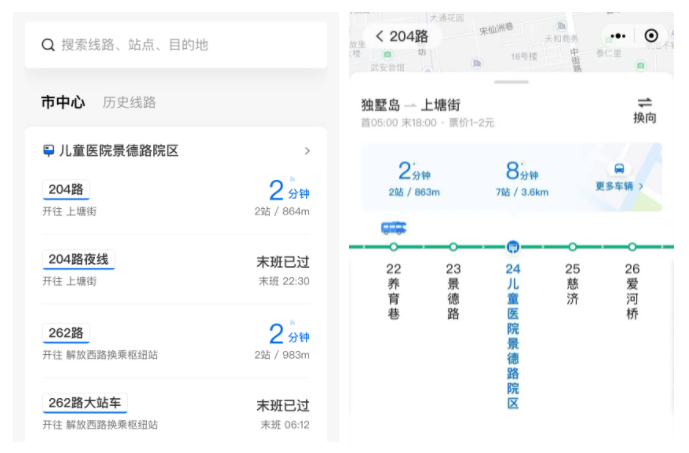Tap the bus stop icon beside 儿童医院景德路院区

tap(48, 151)
